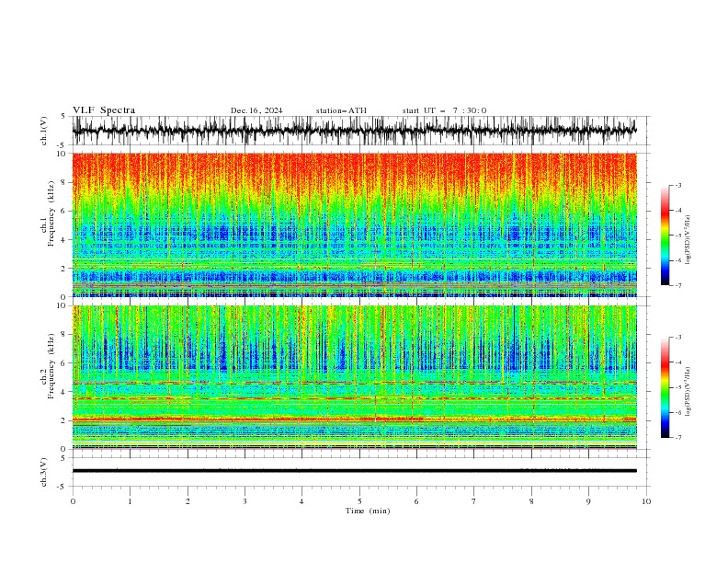Click the ch.1 colorbar "log(PSD)(V²/Hz)" label
The height and width of the screenshot is (563, 728).
click(x=688, y=240)
